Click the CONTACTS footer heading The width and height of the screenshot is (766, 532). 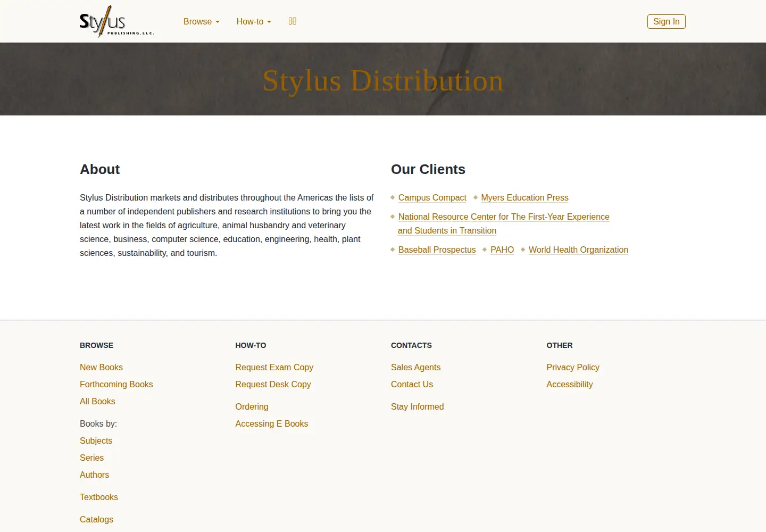point(411,345)
